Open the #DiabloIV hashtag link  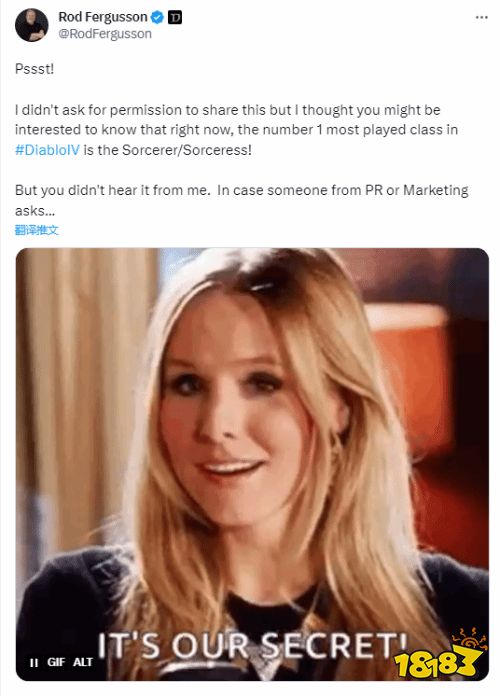tap(47, 150)
